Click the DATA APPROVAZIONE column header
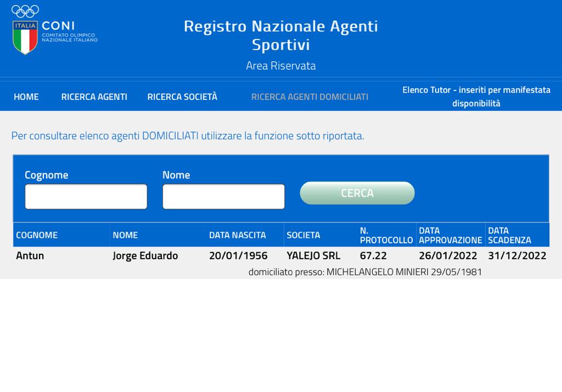The image size is (562, 392). [450, 235]
